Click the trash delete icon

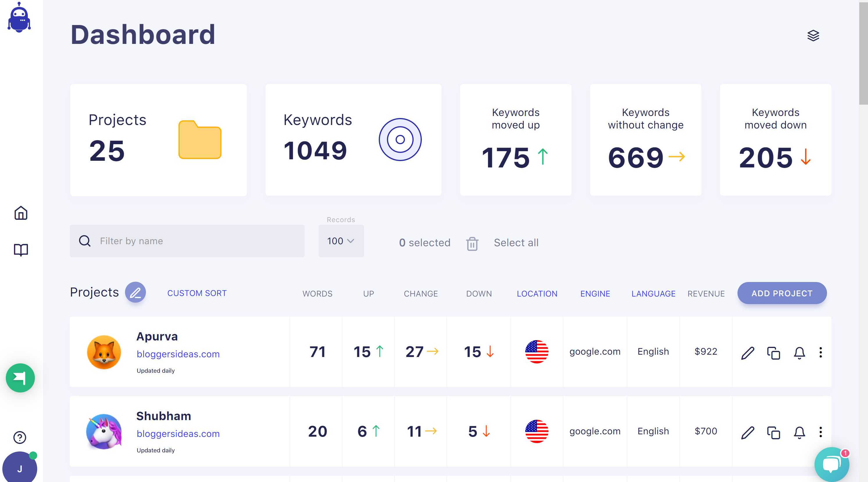(472, 243)
